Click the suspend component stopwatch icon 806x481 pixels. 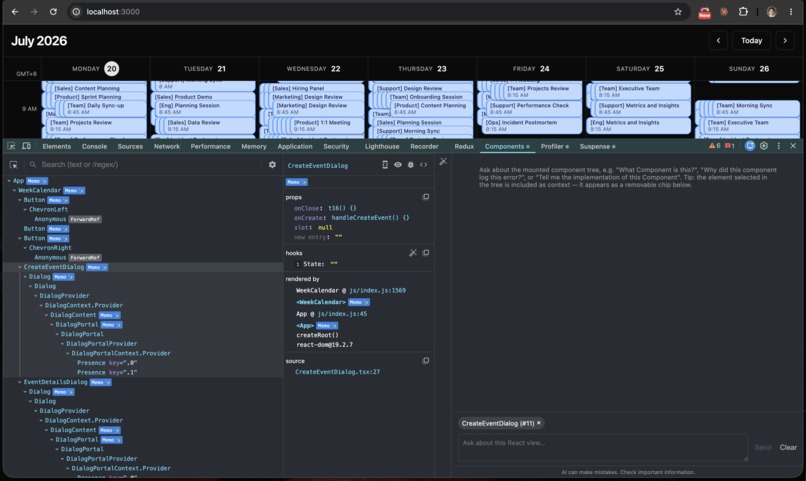tap(385, 165)
